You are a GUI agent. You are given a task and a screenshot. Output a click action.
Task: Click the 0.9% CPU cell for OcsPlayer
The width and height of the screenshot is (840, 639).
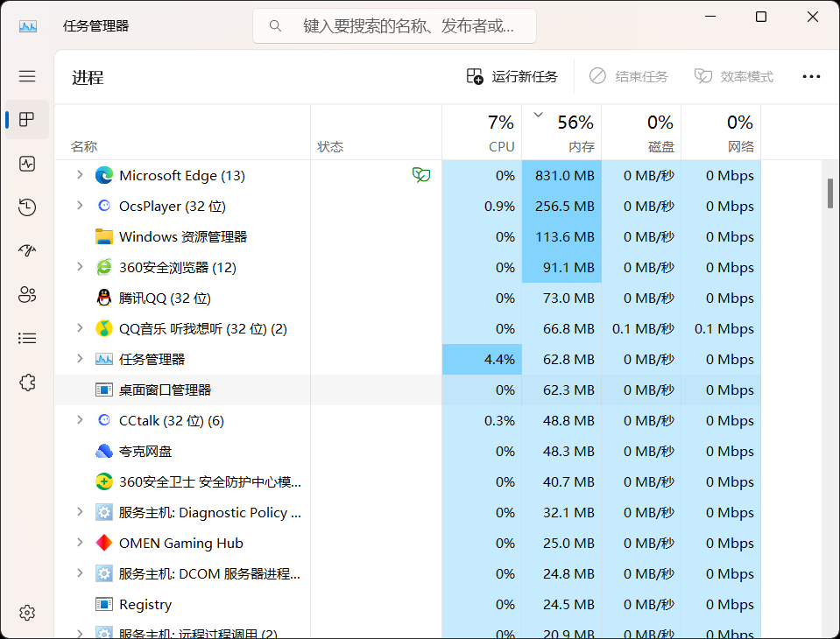tap(482, 206)
